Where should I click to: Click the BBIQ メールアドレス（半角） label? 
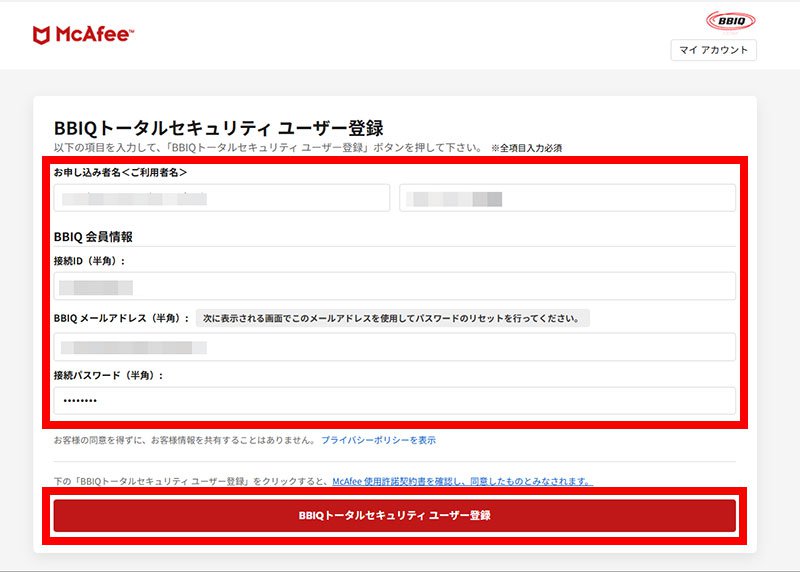(121, 318)
